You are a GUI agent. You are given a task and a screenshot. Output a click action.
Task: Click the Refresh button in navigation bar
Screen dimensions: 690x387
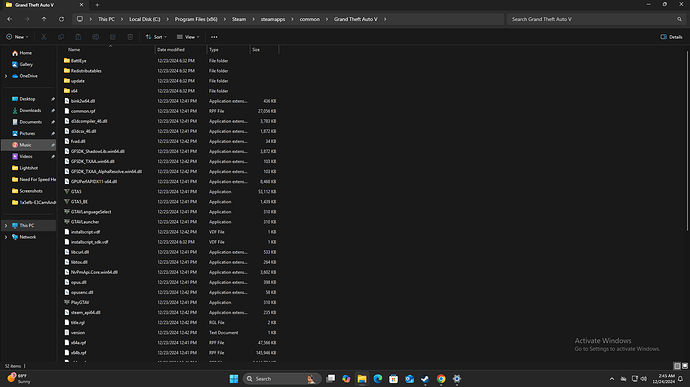(62, 19)
